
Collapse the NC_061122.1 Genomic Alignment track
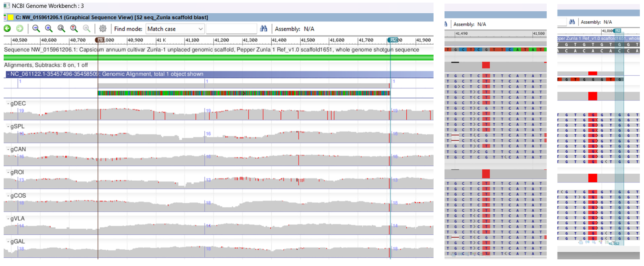pos(8,74)
